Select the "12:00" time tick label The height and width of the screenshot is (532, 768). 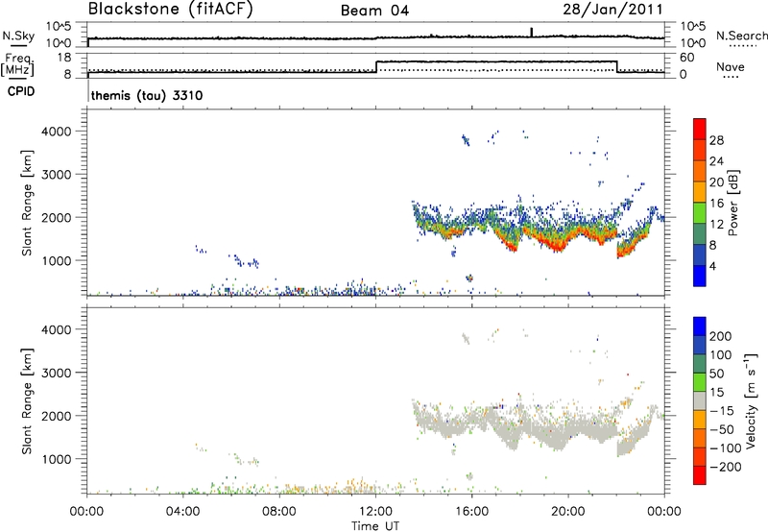375,512
